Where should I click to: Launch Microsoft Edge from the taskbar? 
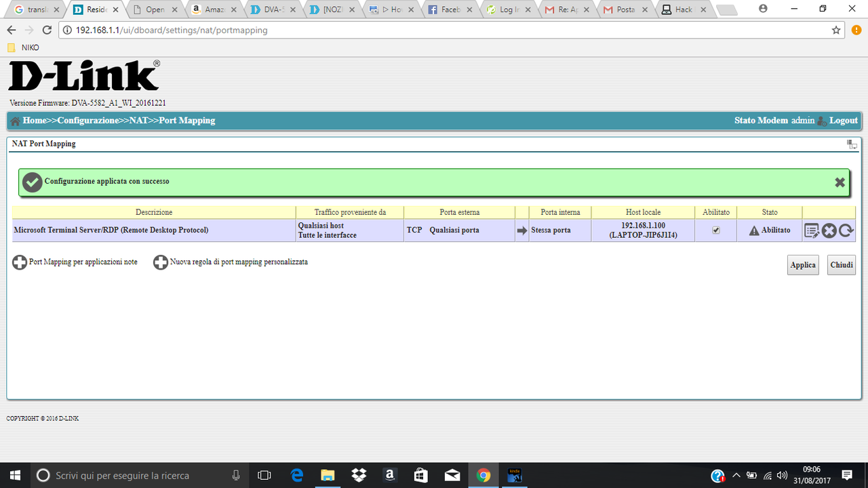[x=297, y=475]
